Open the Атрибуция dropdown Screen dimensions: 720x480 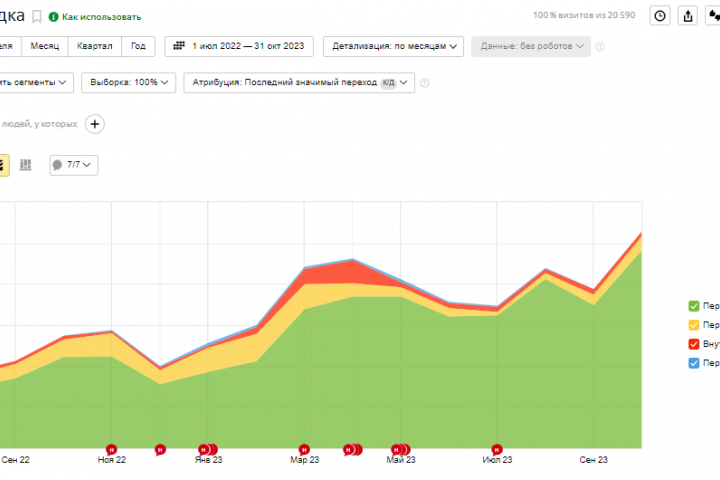point(299,83)
